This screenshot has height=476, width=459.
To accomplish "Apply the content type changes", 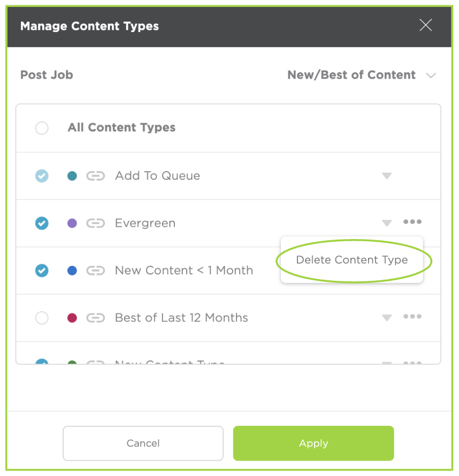I will point(313,443).
